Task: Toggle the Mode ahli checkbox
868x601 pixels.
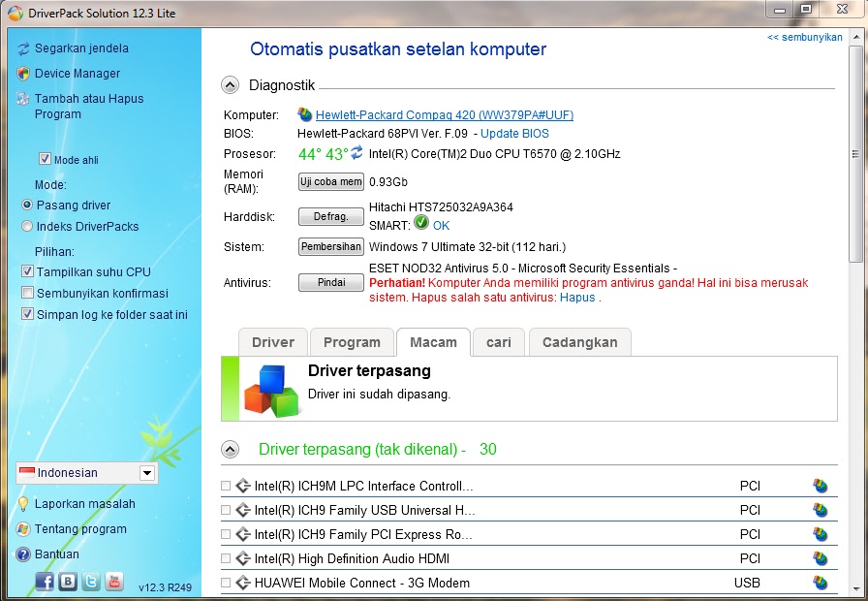Action: (x=45, y=160)
